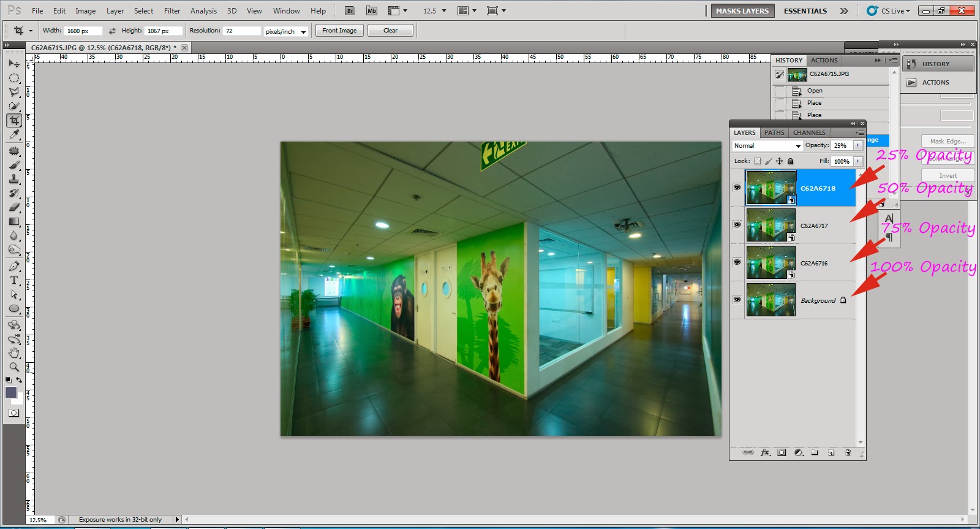Select the Horizontal Type tool
Screen dimensions: 980x529
click(14, 280)
